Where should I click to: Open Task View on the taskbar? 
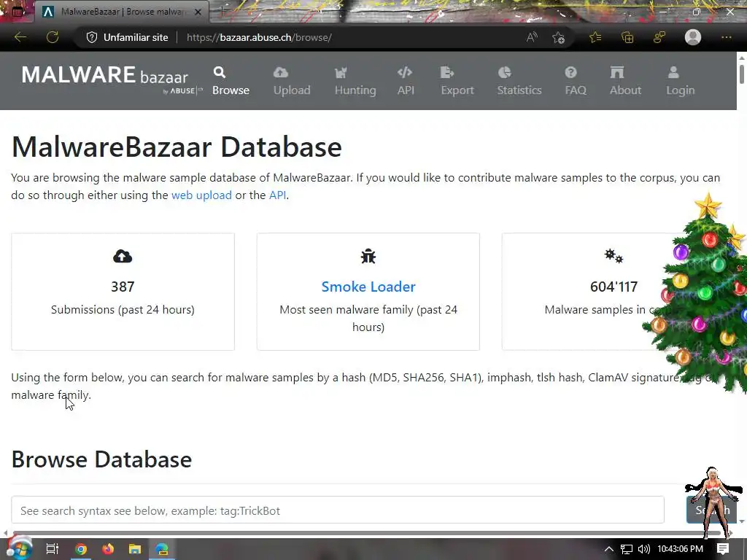pyautogui.click(x=52, y=549)
